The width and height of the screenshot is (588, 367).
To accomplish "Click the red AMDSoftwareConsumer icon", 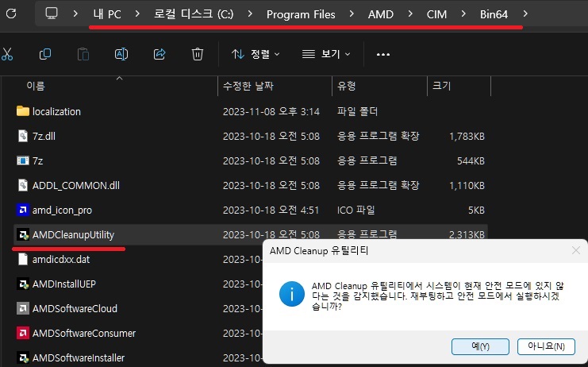I will click(x=23, y=333).
